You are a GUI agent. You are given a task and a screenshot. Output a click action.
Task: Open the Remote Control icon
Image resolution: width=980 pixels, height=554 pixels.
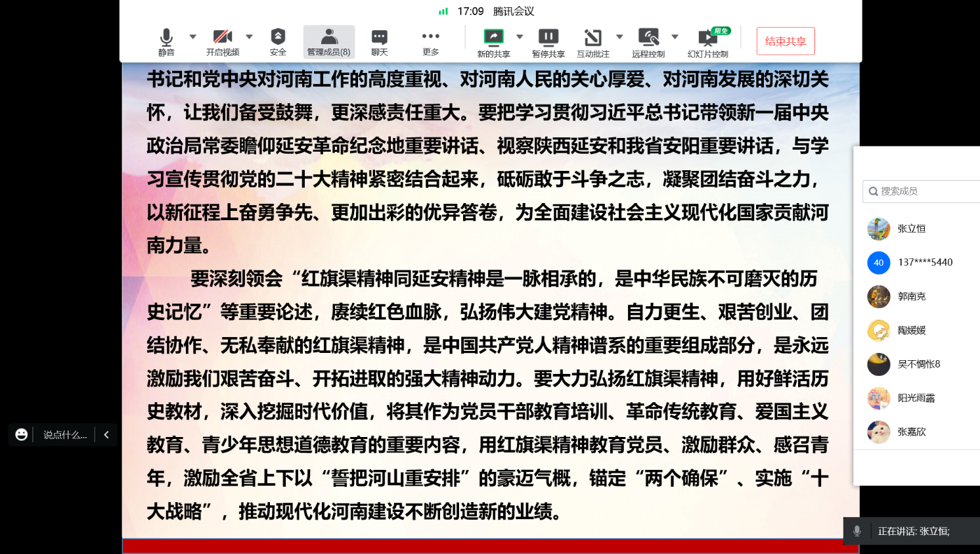648,43
